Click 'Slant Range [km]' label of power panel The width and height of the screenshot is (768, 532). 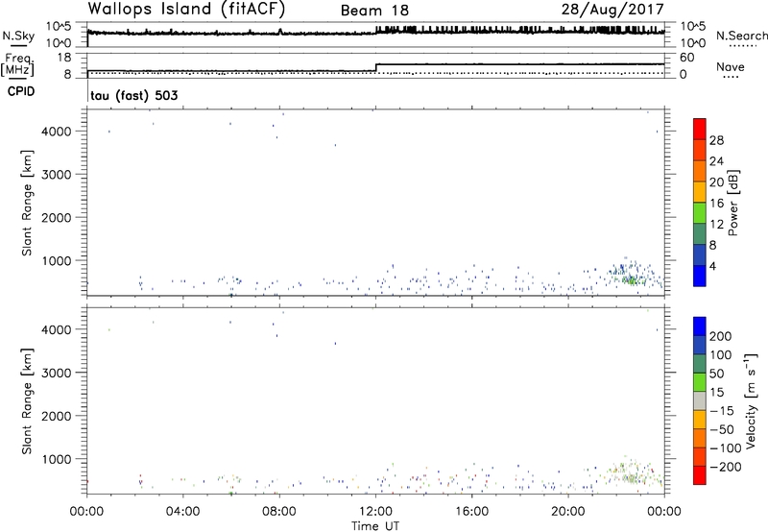click(x=27, y=203)
